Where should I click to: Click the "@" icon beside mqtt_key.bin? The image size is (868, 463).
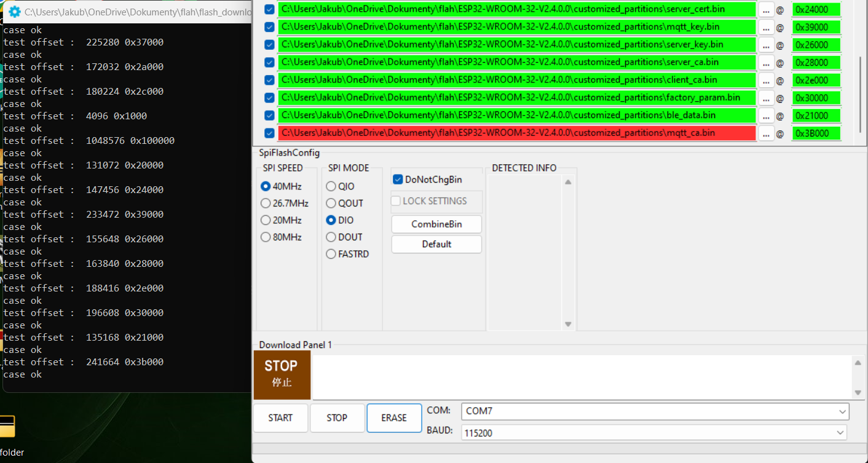781,26
